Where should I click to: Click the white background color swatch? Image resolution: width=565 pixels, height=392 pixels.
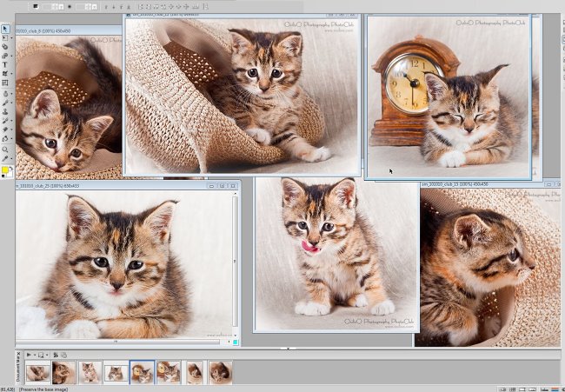[10, 175]
